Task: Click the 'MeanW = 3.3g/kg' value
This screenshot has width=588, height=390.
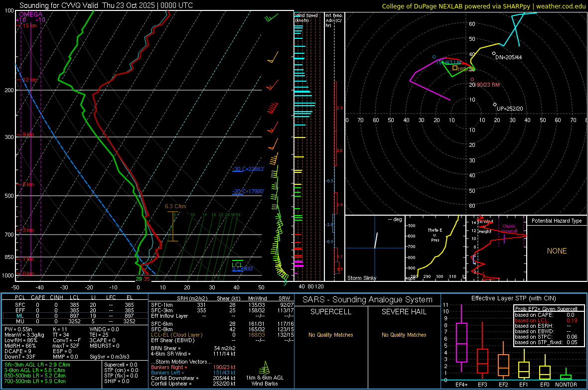Action: pos(24,335)
